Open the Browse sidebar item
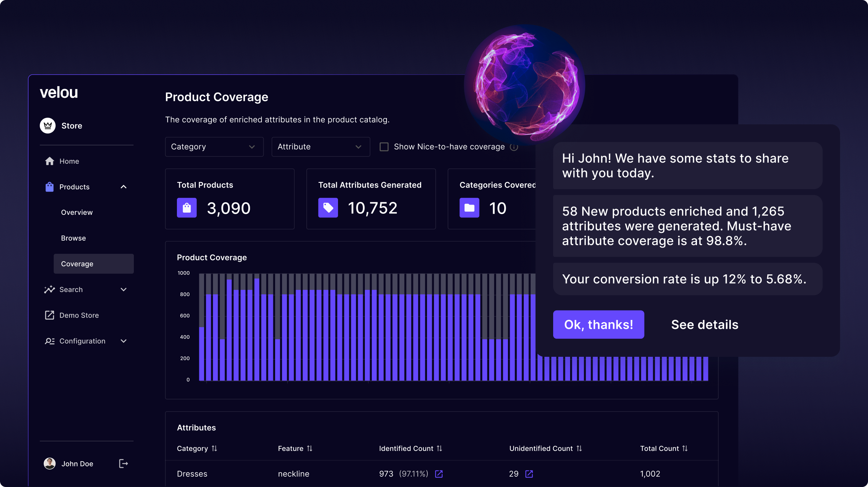The width and height of the screenshot is (868, 487). click(x=74, y=238)
